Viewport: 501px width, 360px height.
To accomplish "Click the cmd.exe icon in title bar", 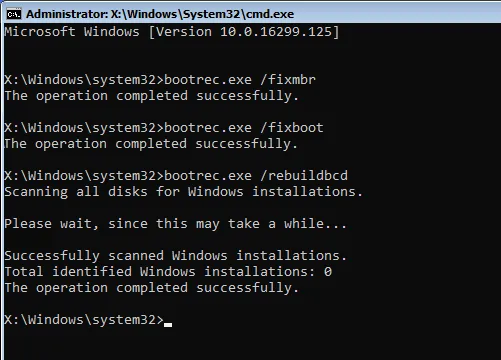I will 14,14.
